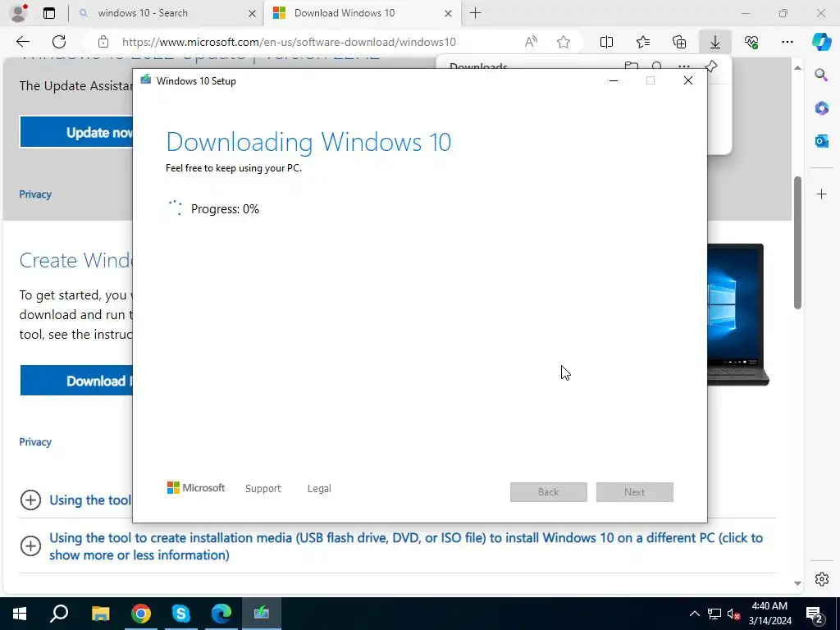Launch Copilot from Edge toolbar

pos(821,42)
